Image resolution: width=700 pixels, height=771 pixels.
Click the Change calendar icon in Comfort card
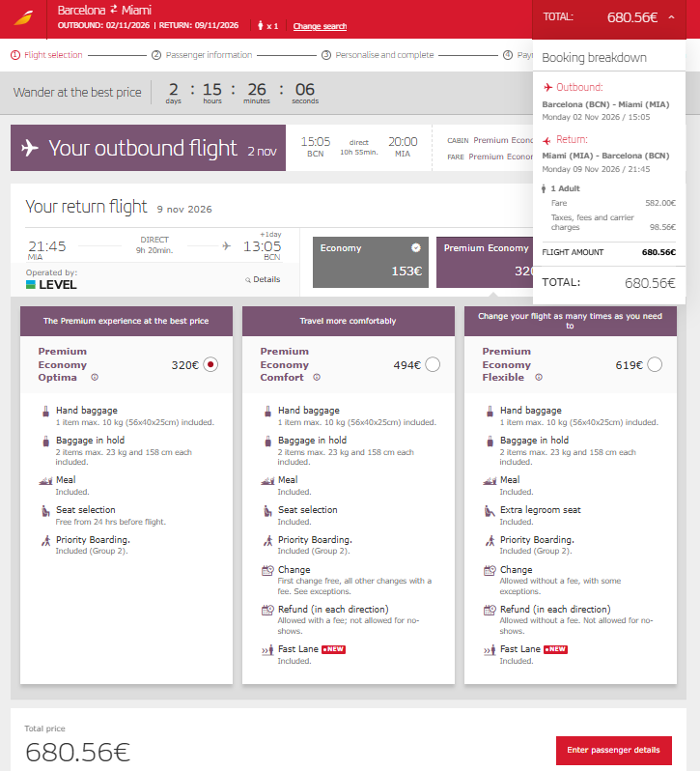[x=267, y=570]
